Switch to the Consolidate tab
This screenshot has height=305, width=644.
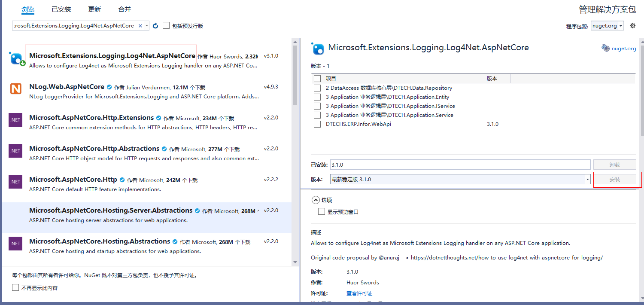pos(125,9)
